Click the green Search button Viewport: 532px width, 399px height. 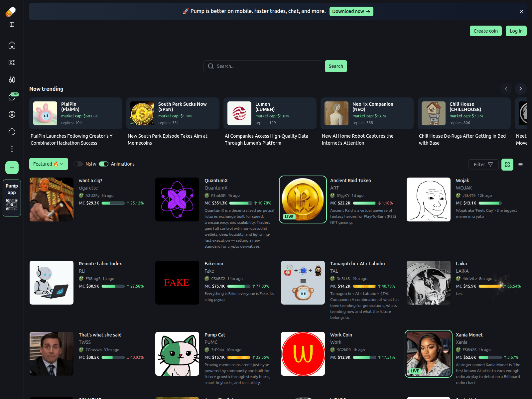pos(336,66)
